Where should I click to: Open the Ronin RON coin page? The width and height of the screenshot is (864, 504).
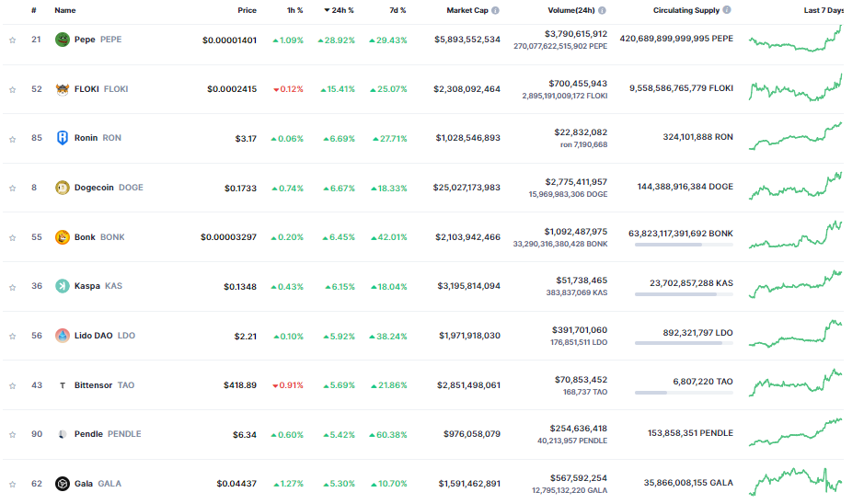[x=98, y=138]
